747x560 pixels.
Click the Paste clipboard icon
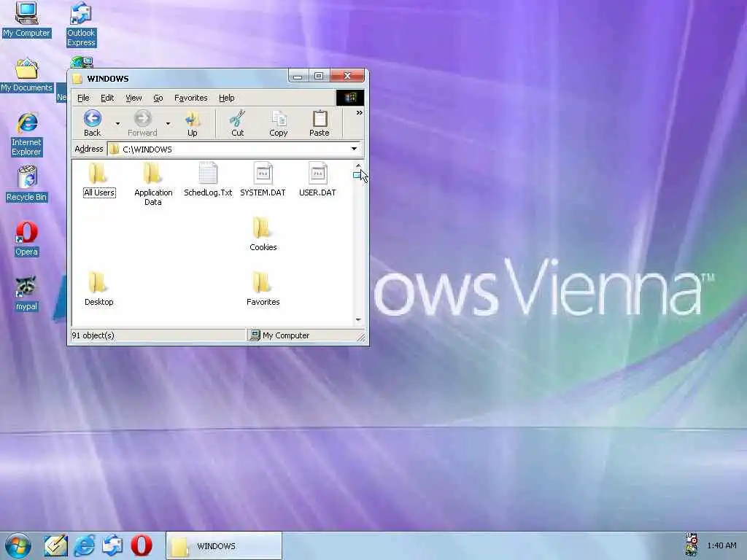pyautogui.click(x=320, y=123)
